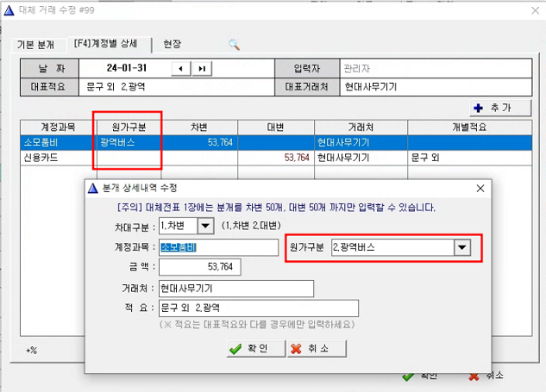Image resolution: width=546 pixels, height=392 pixels.
Task: Click the date field 24-01-31
Action: click(127, 68)
